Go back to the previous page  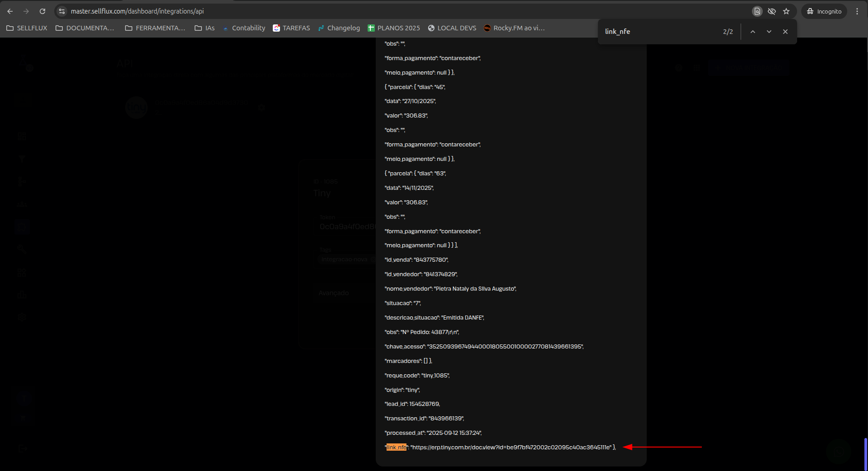coord(10,11)
